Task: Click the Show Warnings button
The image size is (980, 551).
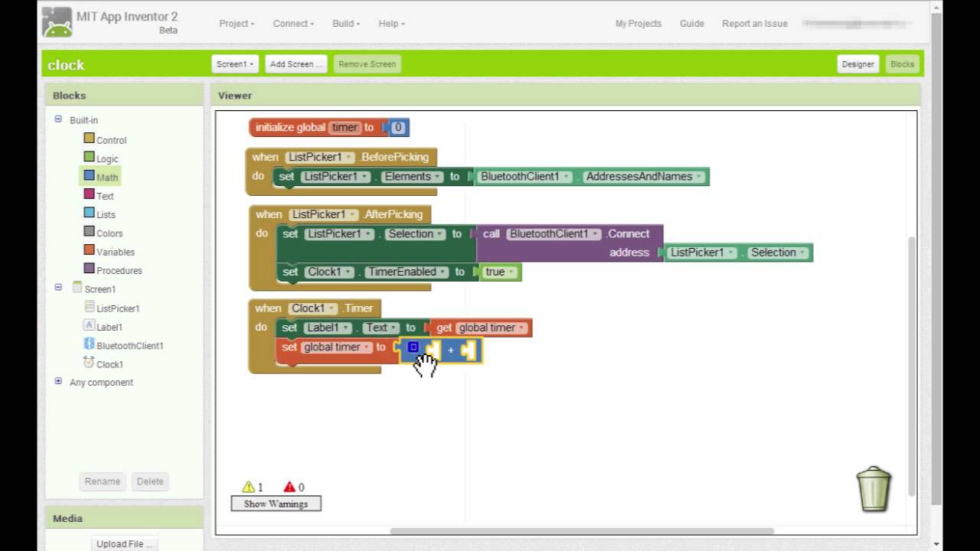Action: [276, 504]
